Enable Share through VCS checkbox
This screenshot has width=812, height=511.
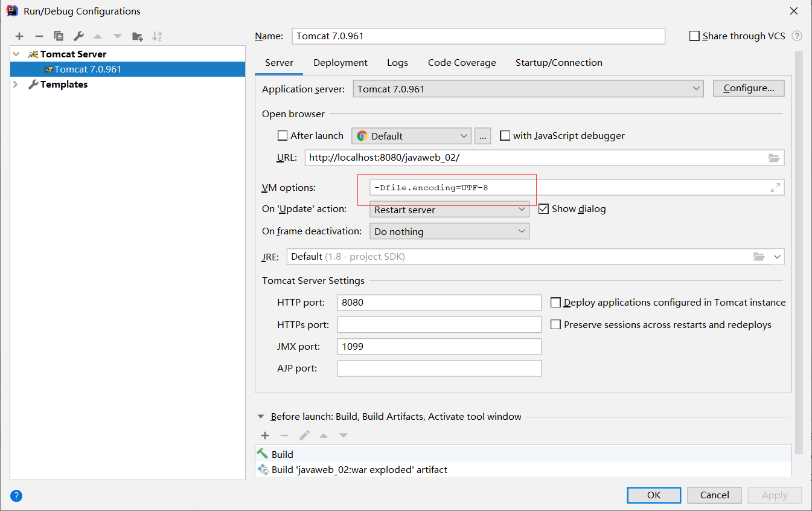pyautogui.click(x=694, y=36)
